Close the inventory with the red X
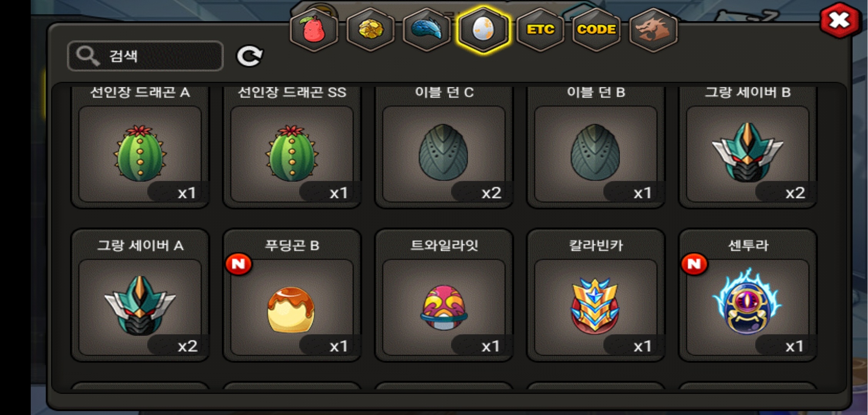The height and width of the screenshot is (415, 868). click(839, 20)
